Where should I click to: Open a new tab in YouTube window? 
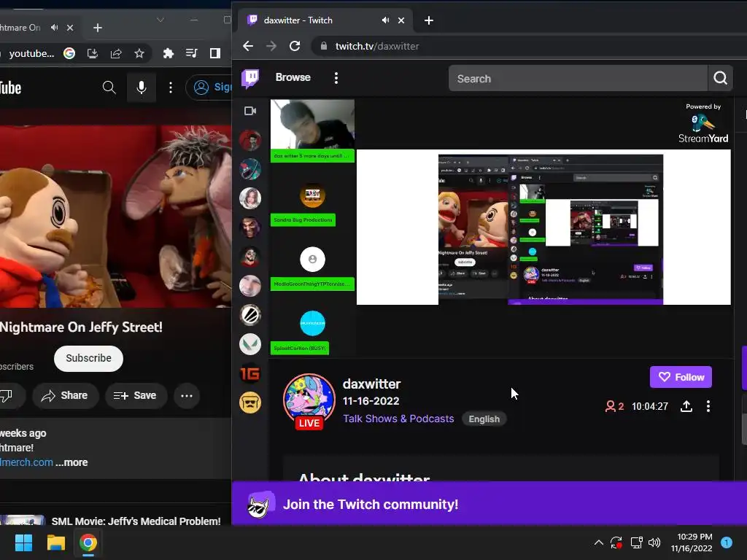(98, 28)
